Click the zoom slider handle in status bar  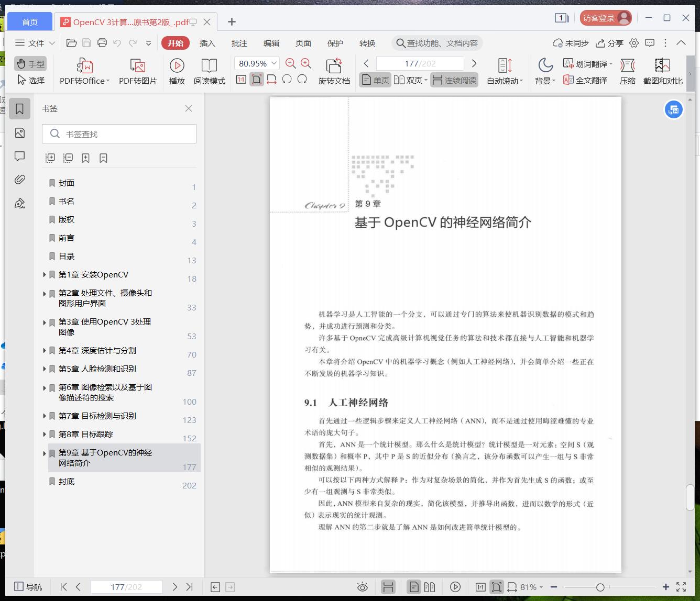(600, 587)
